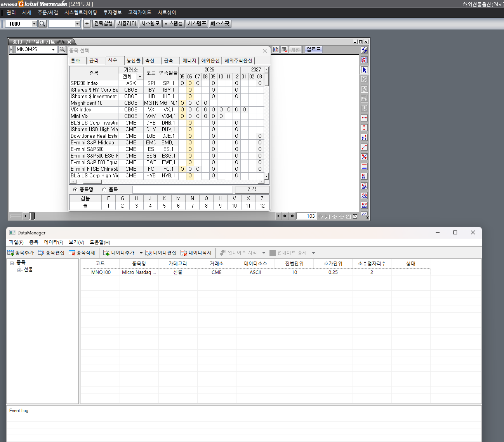The height and width of the screenshot is (442, 504).
Task: Select the horizontal line drawing tool
Action: pos(364,118)
